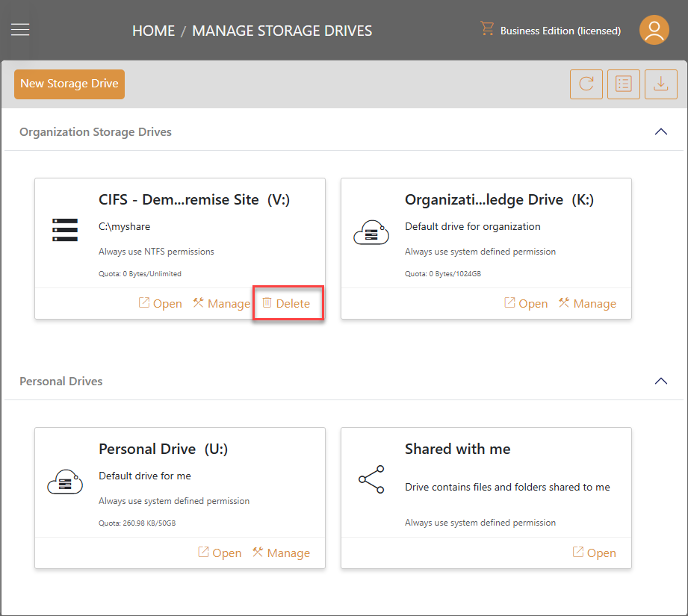This screenshot has width=688, height=616.
Task: Refresh the storage drives list
Action: point(586,84)
